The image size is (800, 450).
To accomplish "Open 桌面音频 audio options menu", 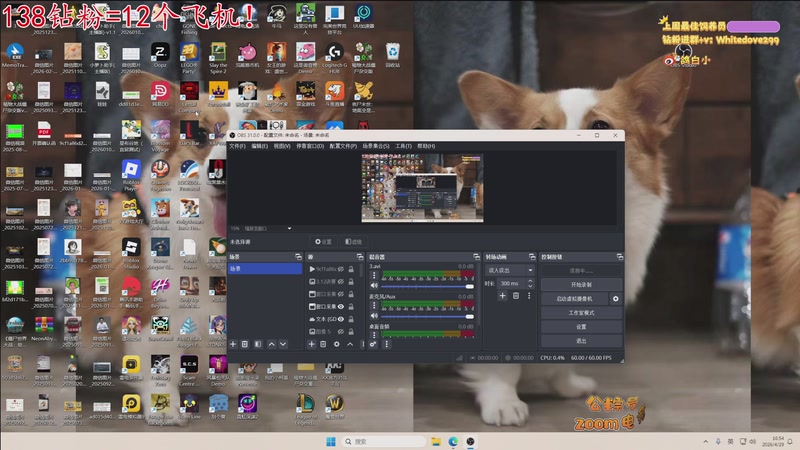I will [x=374, y=335].
